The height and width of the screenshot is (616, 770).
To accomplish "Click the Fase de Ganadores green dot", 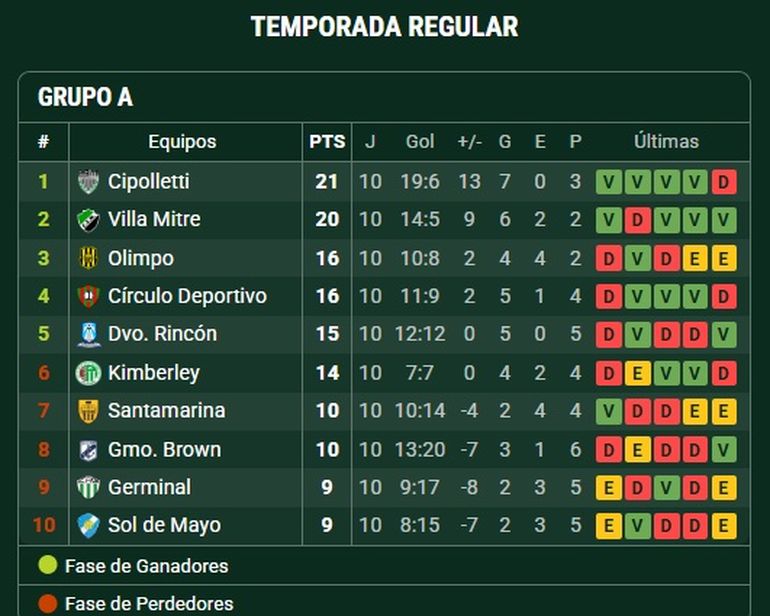I will click(48, 565).
